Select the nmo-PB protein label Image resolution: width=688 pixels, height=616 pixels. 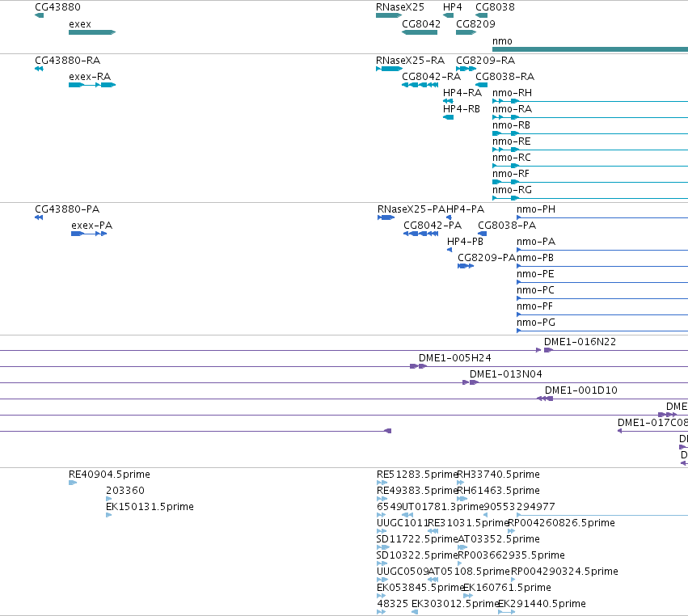(x=535, y=258)
